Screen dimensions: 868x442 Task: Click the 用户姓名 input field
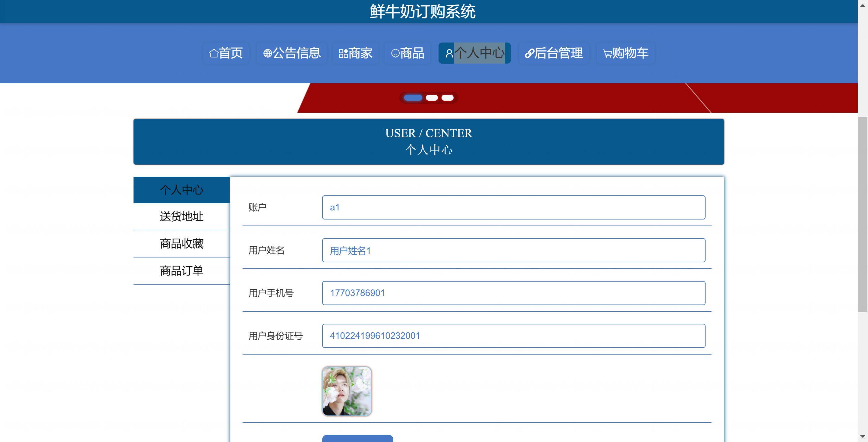pyautogui.click(x=514, y=250)
